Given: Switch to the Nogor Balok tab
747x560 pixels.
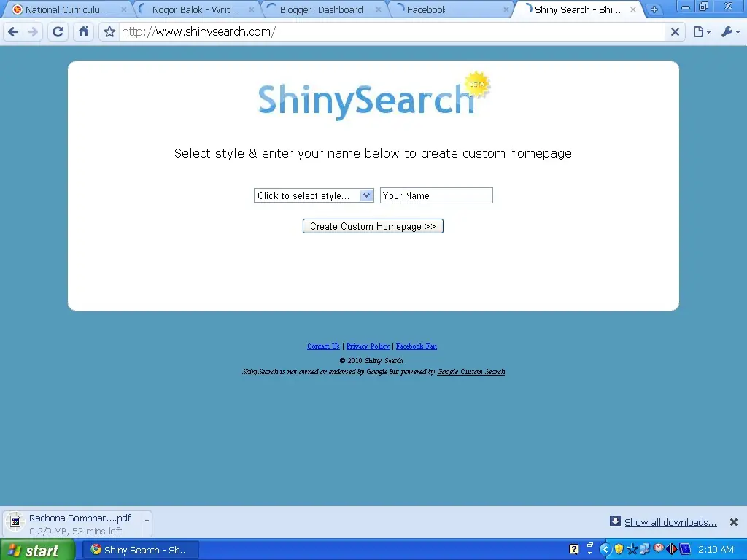Looking at the screenshot, I should click(x=196, y=9).
